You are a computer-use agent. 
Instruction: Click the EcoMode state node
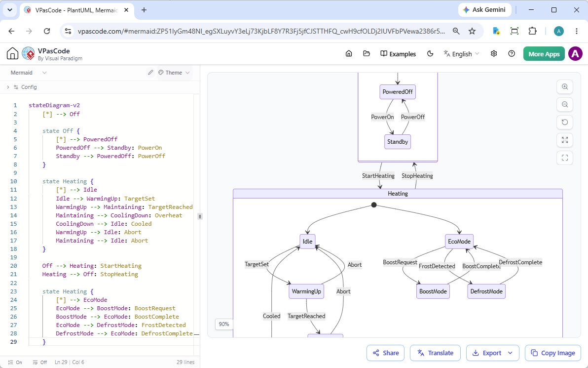pyautogui.click(x=459, y=242)
